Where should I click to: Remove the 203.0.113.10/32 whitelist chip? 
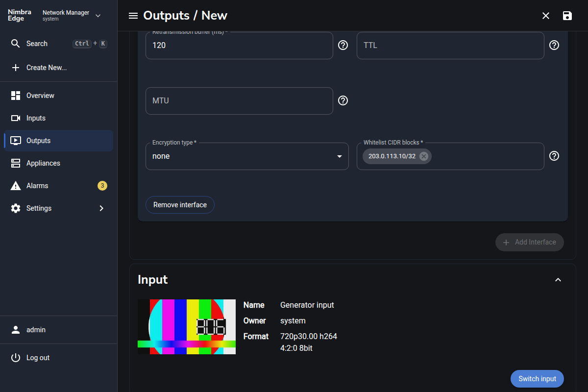(424, 156)
